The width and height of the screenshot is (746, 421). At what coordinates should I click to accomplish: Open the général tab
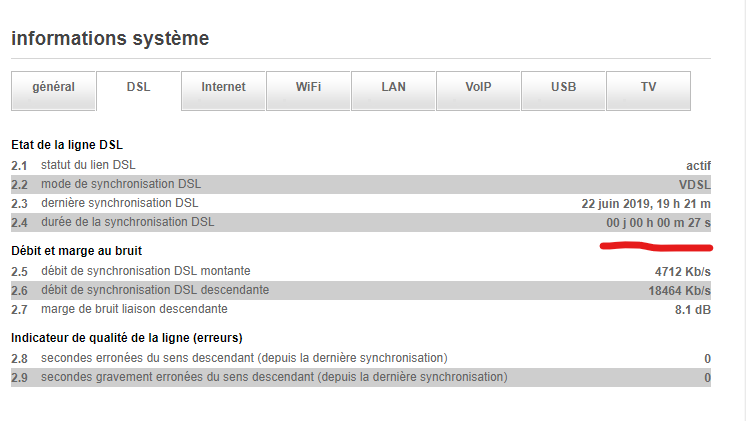[53, 88]
